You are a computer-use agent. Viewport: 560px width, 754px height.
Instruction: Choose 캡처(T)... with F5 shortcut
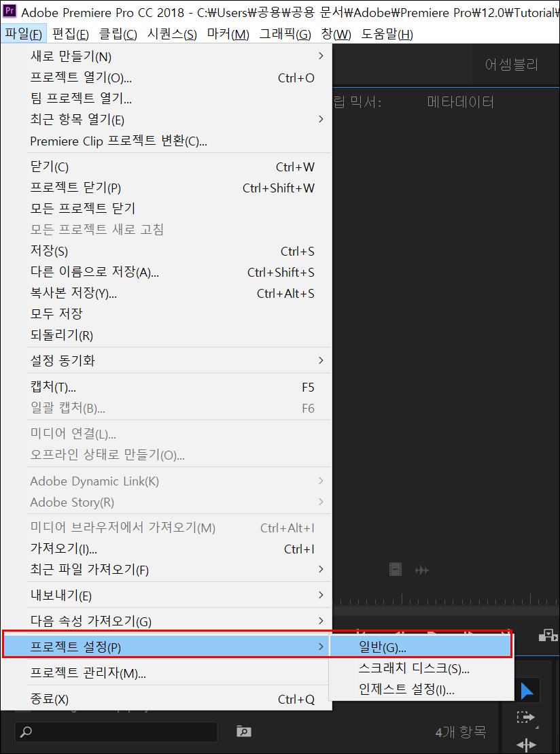point(167,387)
